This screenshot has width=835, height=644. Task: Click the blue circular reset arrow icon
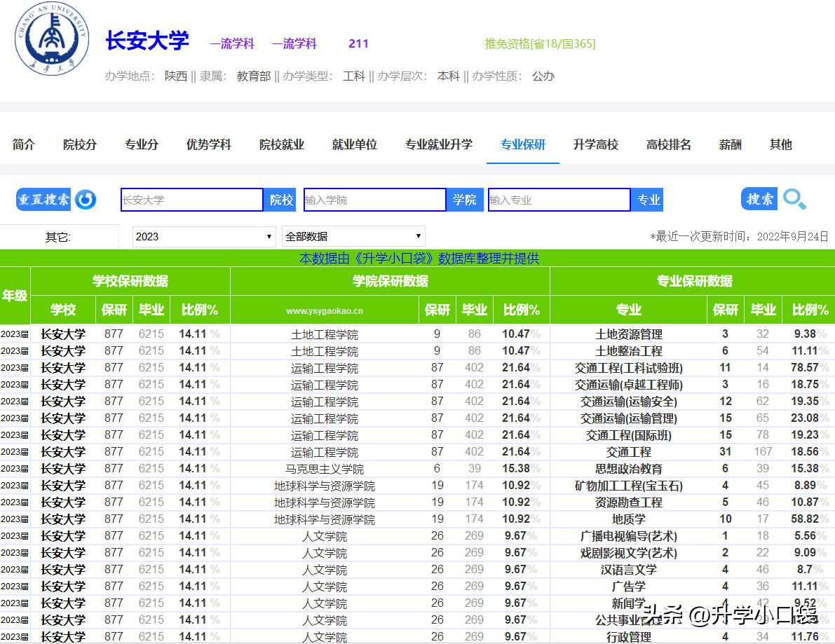click(86, 200)
